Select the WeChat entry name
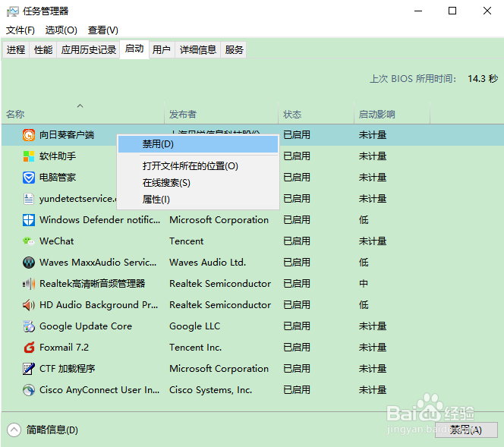Screen dimensions: 504x447 coord(57,241)
